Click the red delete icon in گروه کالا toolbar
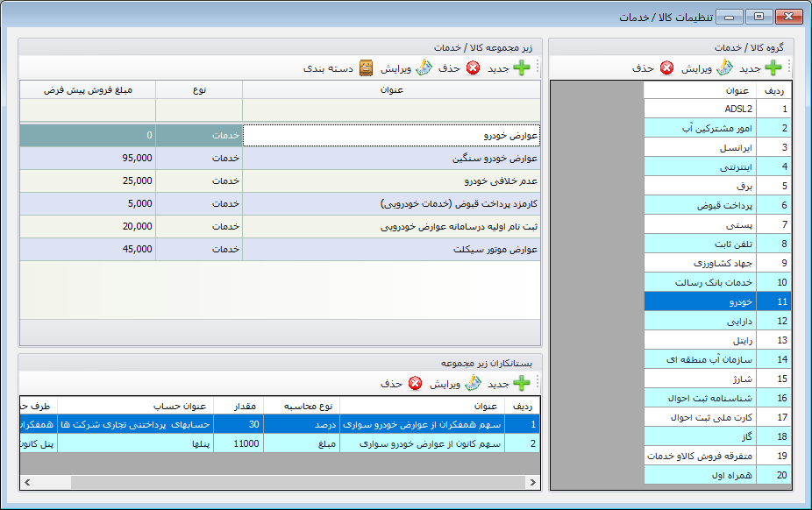Image resolution: width=812 pixels, height=510 pixels. coord(667,67)
